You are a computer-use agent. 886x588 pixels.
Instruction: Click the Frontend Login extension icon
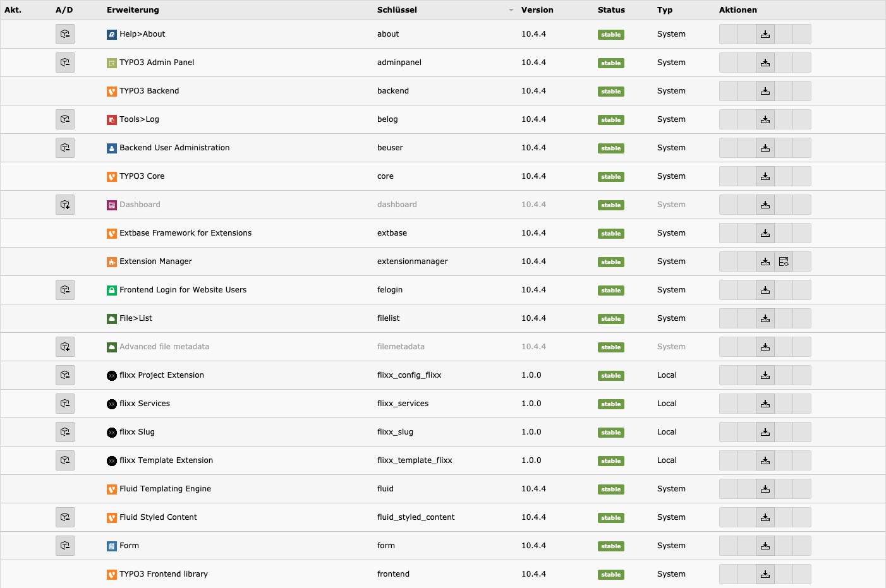coord(112,290)
